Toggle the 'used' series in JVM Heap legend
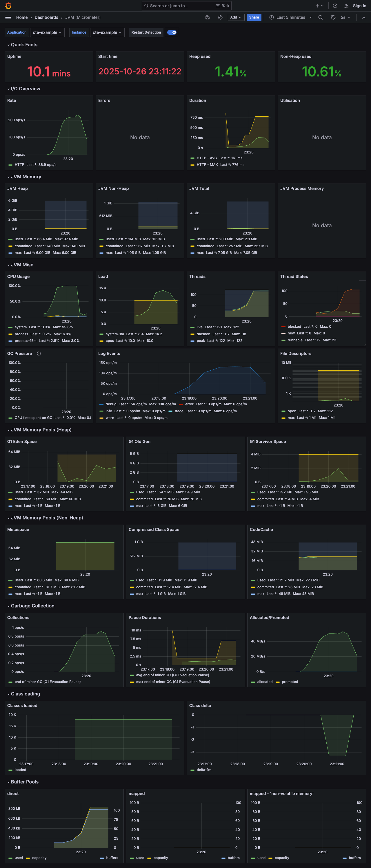The image size is (371, 868). coord(19,239)
